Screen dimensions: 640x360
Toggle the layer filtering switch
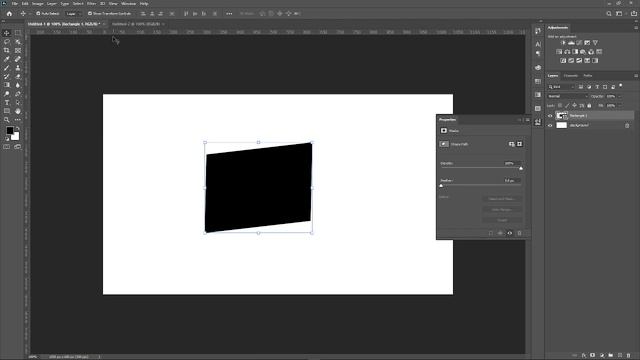(621, 86)
